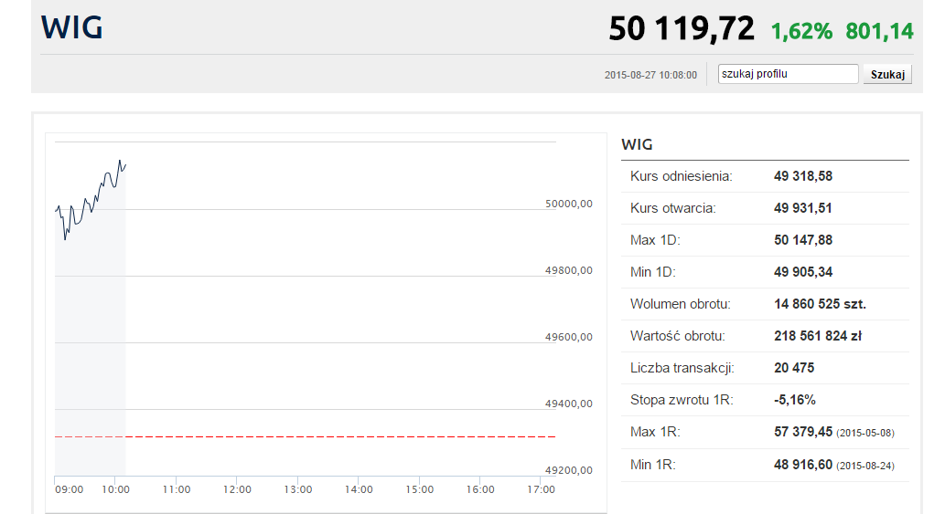Click the 17:00 label on time axis

541,489
